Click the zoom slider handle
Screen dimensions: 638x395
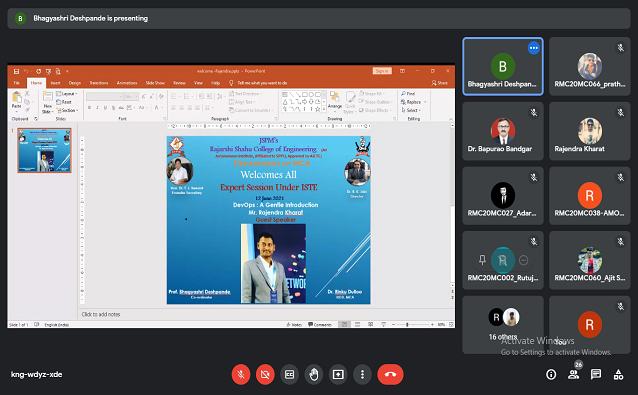407,325
